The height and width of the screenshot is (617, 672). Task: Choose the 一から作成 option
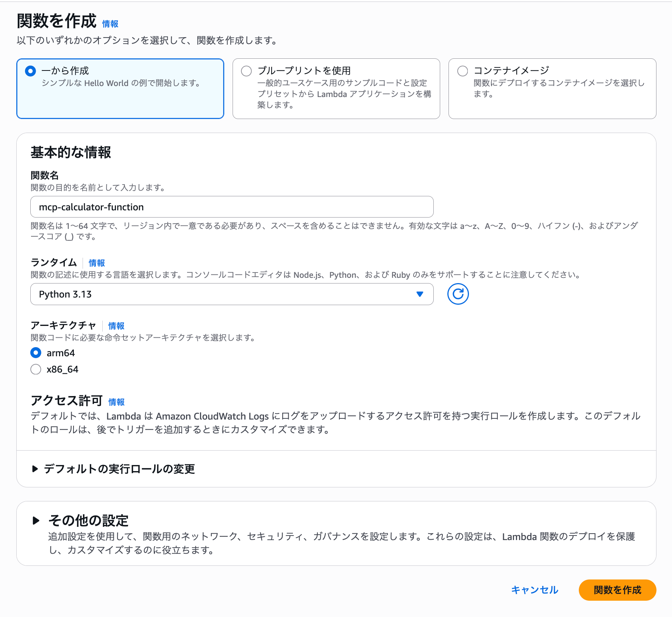(x=30, y=71)
